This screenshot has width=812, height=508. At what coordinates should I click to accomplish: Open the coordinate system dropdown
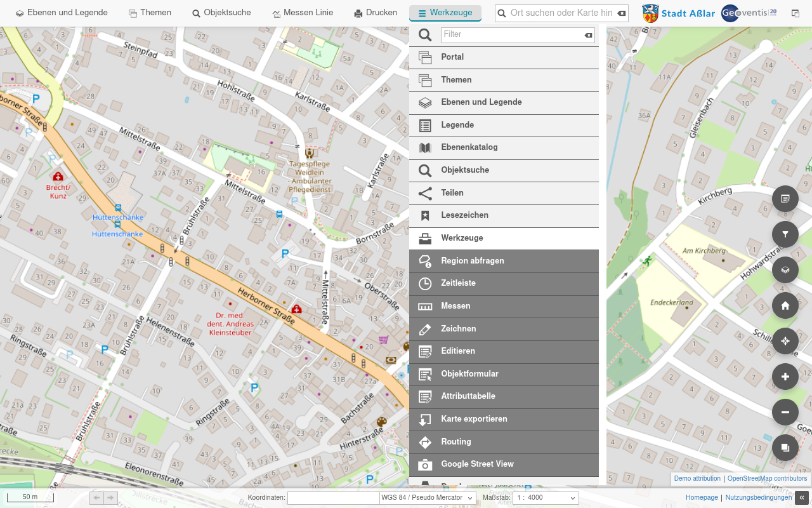click(x=428, y=498)
